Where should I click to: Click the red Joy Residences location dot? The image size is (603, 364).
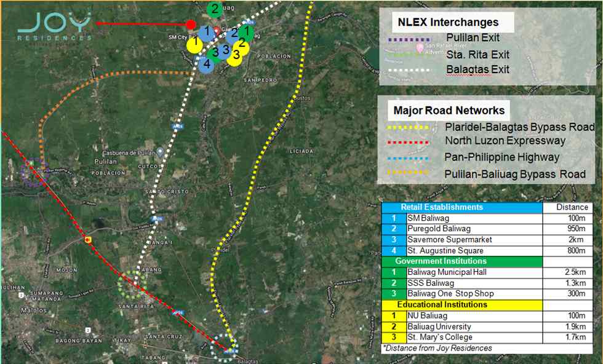(191, 25)
